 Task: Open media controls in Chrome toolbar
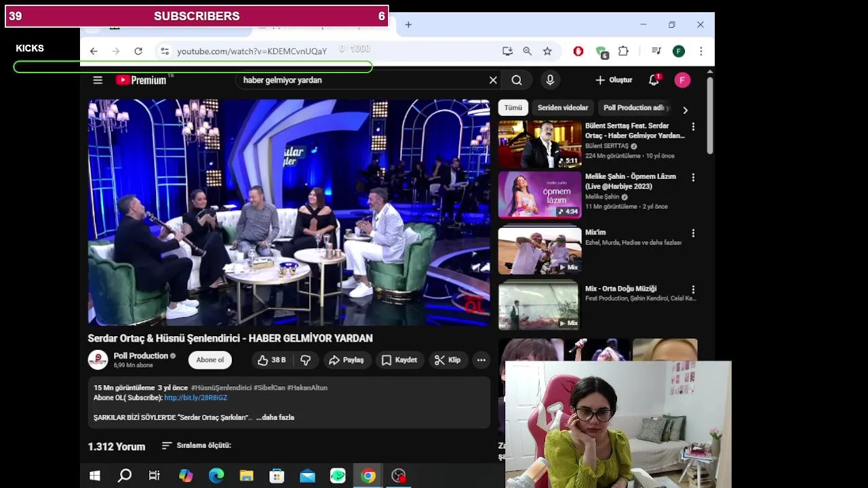(656, 52)
